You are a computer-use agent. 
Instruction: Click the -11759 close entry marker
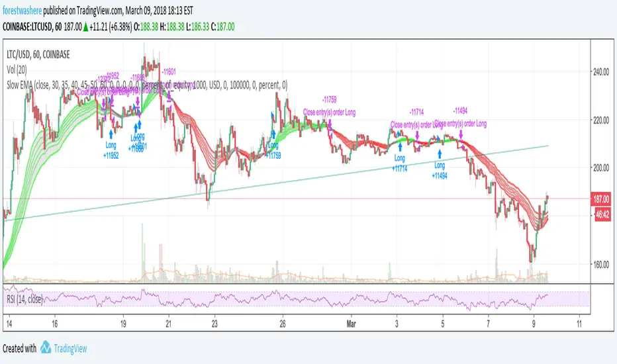tap(330, 112)
